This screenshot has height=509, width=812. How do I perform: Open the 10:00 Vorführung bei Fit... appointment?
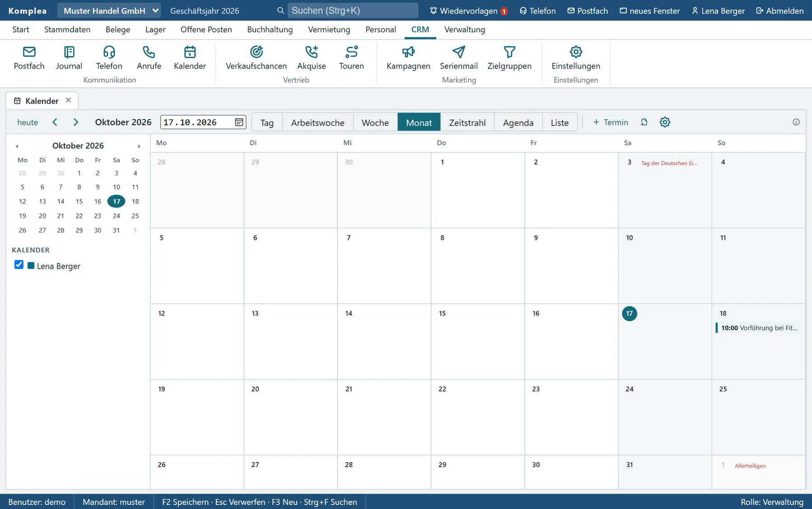759,328
